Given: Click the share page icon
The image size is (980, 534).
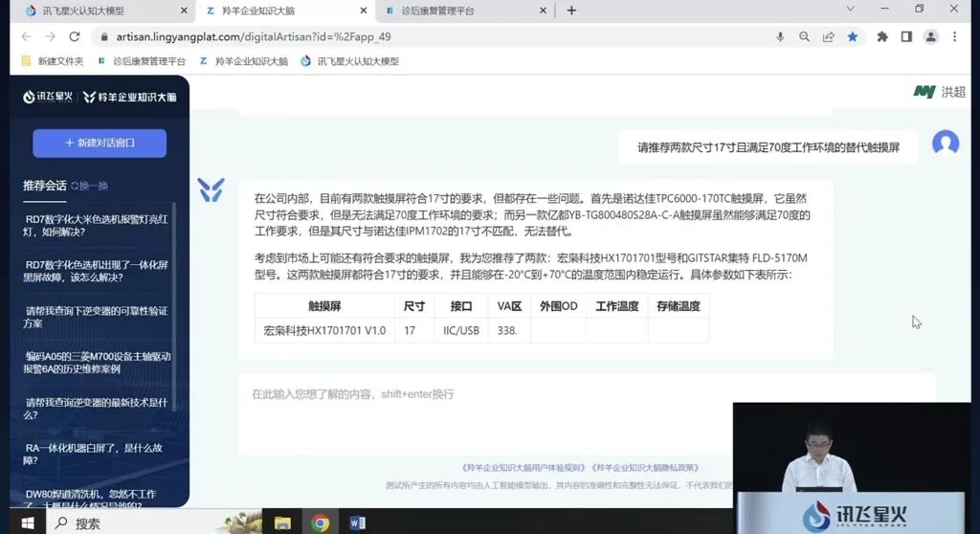Looking at the screenshot, I should (x=828, y=37).
